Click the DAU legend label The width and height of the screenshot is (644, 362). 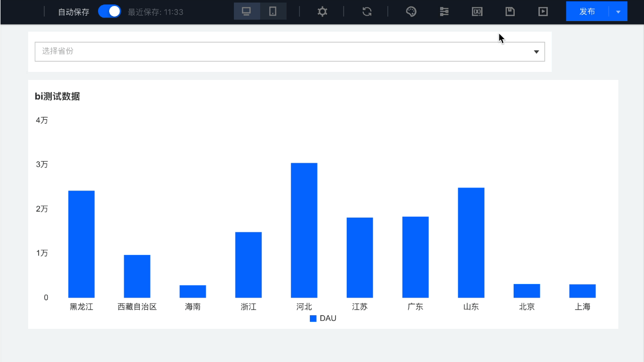click(328, 318)
